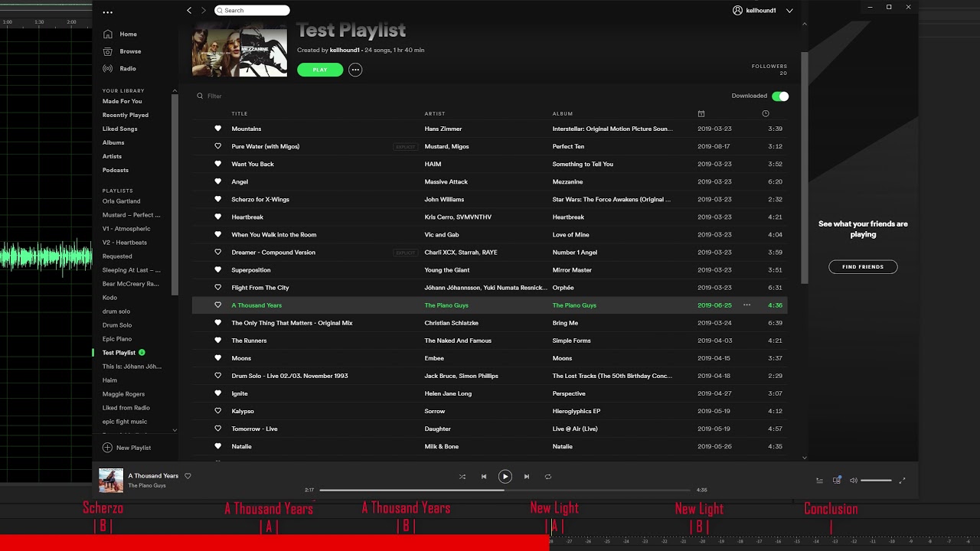Open the play queue icon
980x551 pixels.
[819, 481]
